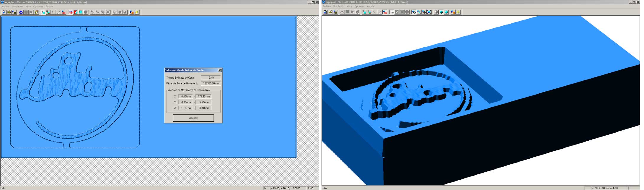Click Aceptar in the cutting data dialog
This screenshot has height=190, width=644.
click(x=193, y=118)
